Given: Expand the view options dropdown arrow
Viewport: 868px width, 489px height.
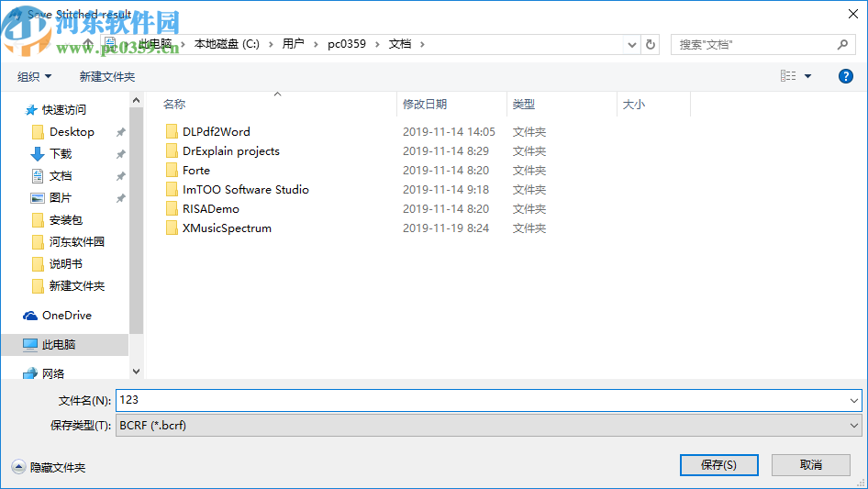Looking at the screenshot, I should click(807, 76).
